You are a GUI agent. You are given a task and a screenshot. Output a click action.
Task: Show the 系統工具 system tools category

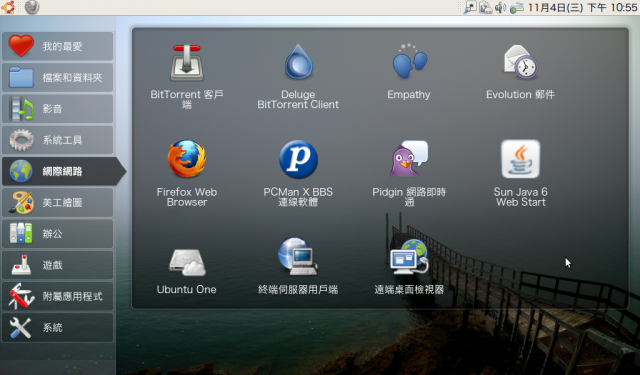click(58, 140)
